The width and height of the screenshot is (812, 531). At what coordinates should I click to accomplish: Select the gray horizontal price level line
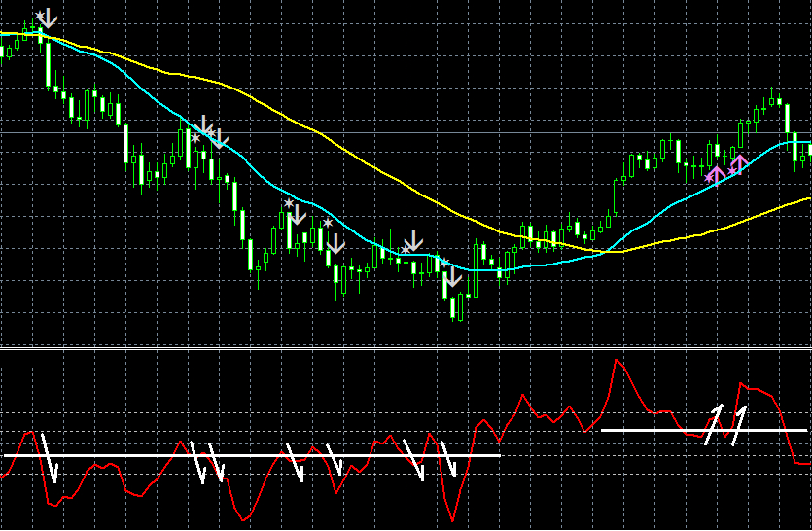click(x=406, y=133)
